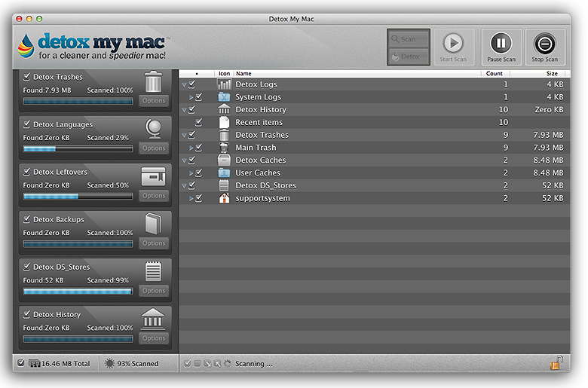The height and width of the screenshot is (388, 588).
Task: Click the Pause Scan button
Action: (501, 47)
